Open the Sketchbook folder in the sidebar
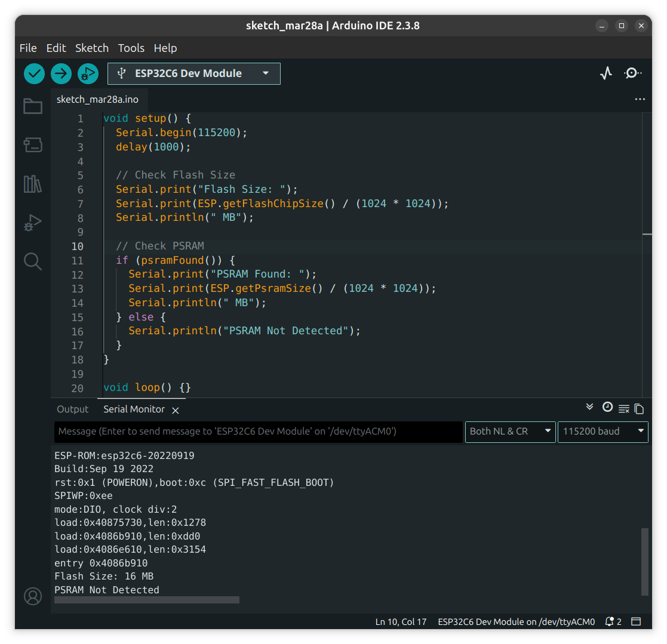 [x=32, y=107]
